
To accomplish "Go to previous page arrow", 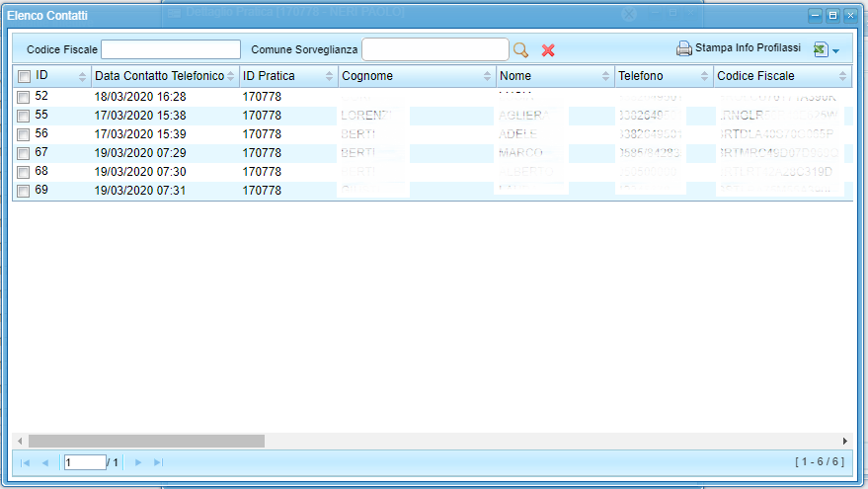I will [45, 462].
